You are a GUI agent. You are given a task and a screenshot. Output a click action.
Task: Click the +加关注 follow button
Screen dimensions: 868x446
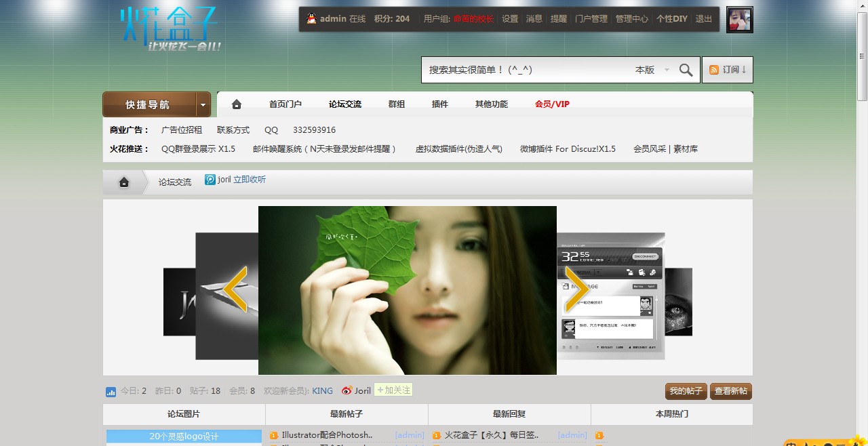click(393, 390)
